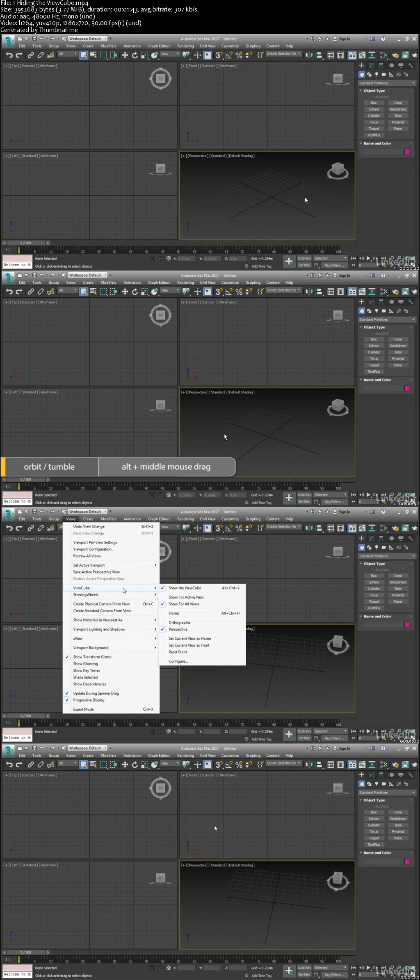
Task: Click the Geometry category icon in the 00:00:20 frame
Action: [x=362, y=74]
